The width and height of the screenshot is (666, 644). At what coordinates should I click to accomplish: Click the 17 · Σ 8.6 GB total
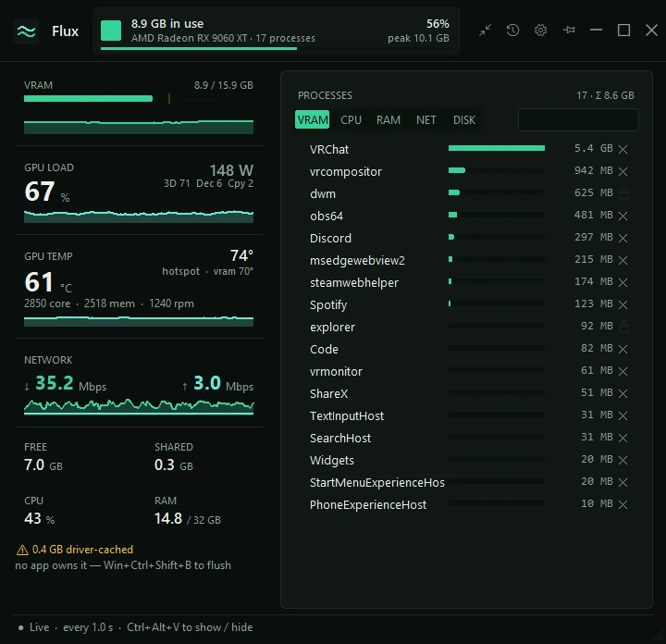pyautogui.click(x=605, y=95)
